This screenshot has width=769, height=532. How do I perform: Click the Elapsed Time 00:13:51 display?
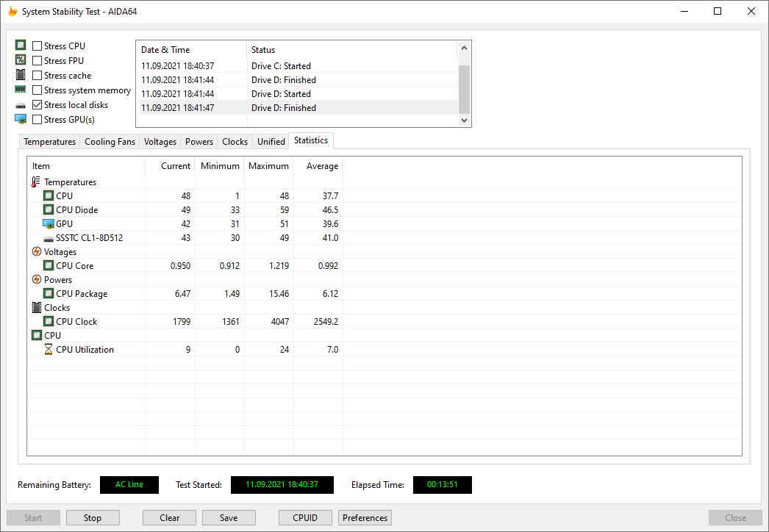(x=443, y=484)
